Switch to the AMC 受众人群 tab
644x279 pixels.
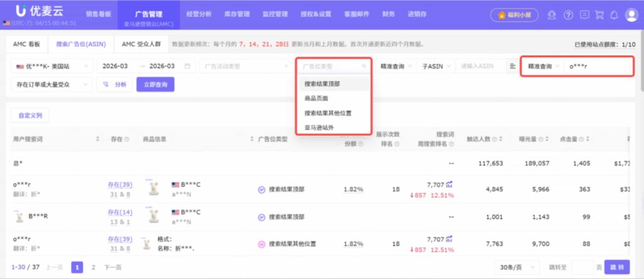pyautogui.click(x=142, y=44)
